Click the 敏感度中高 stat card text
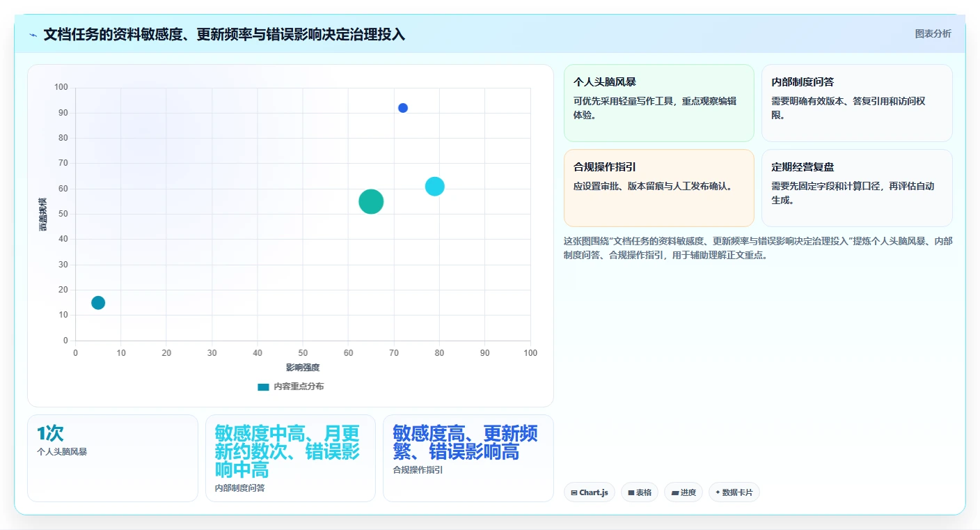980x530 pixels. click(x=287, y=451)
